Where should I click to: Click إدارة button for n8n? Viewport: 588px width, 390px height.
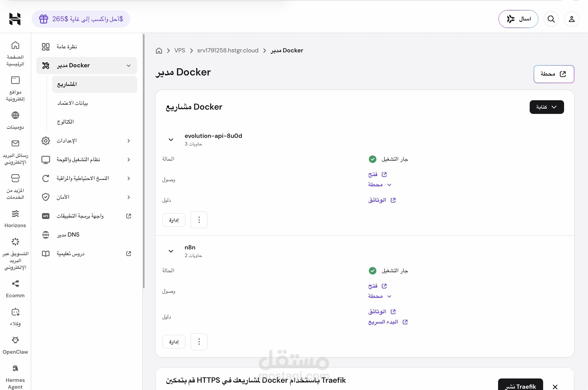coord(174,342)
